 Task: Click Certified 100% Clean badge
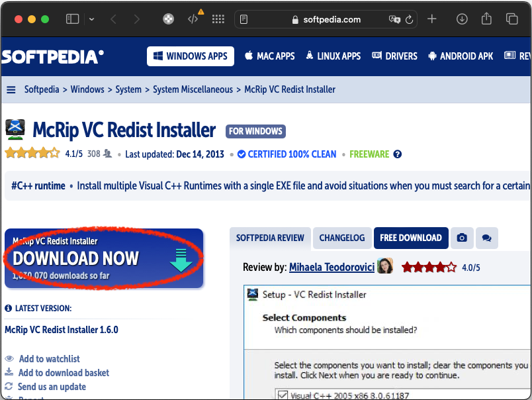[x=287, y=154]
